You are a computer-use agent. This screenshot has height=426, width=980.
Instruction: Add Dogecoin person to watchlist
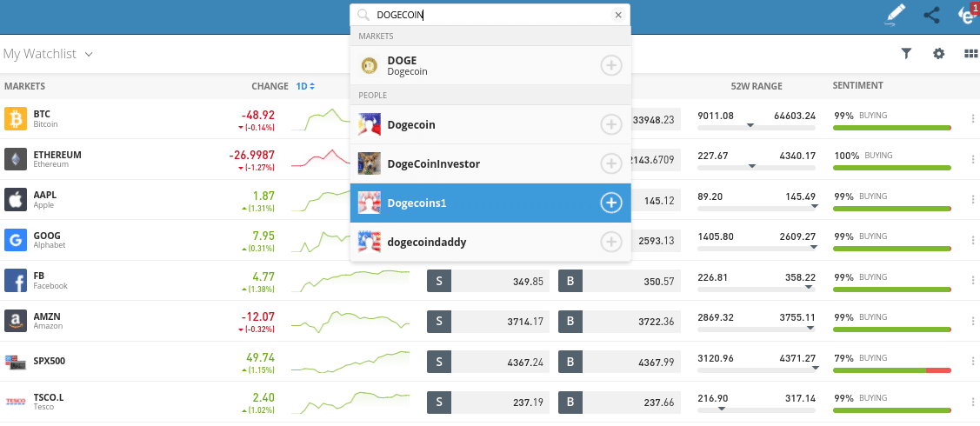point(611,125)
